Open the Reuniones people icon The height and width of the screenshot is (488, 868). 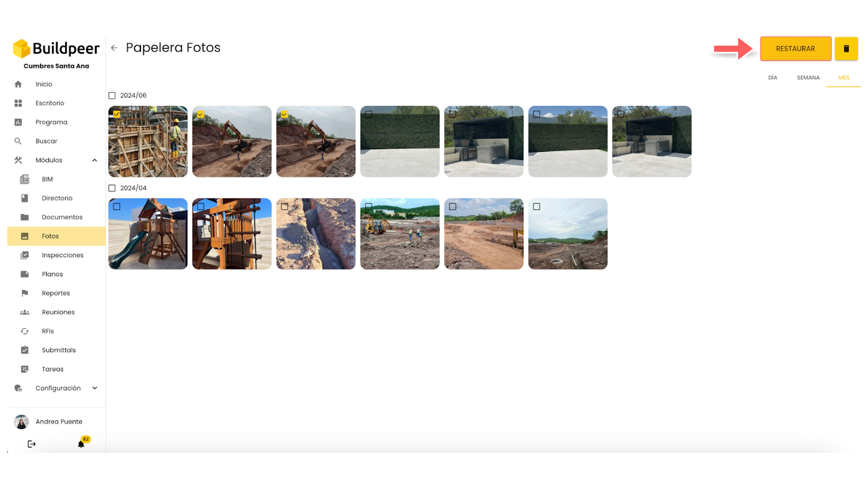(24, 312)
